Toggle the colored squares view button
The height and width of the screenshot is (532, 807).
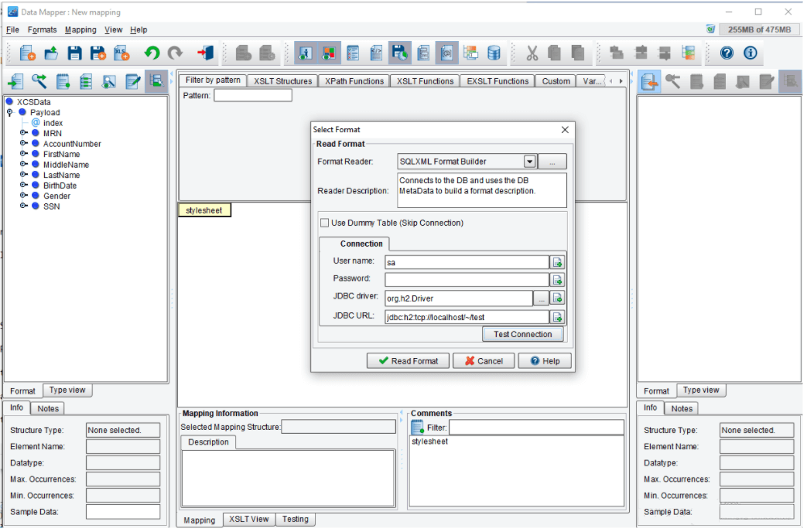(330, 53)
